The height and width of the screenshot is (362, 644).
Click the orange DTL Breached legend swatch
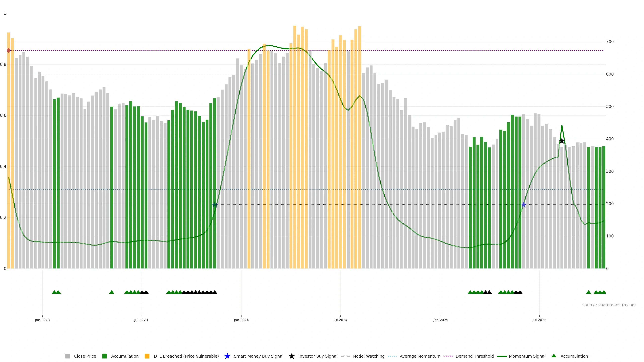pyautogui.click(x=147, y=356)
